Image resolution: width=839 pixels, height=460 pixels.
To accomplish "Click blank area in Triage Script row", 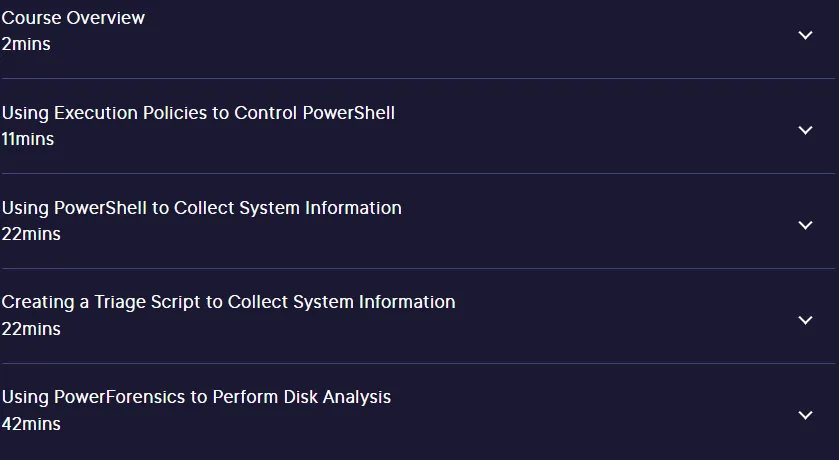I will coord(615,320).
